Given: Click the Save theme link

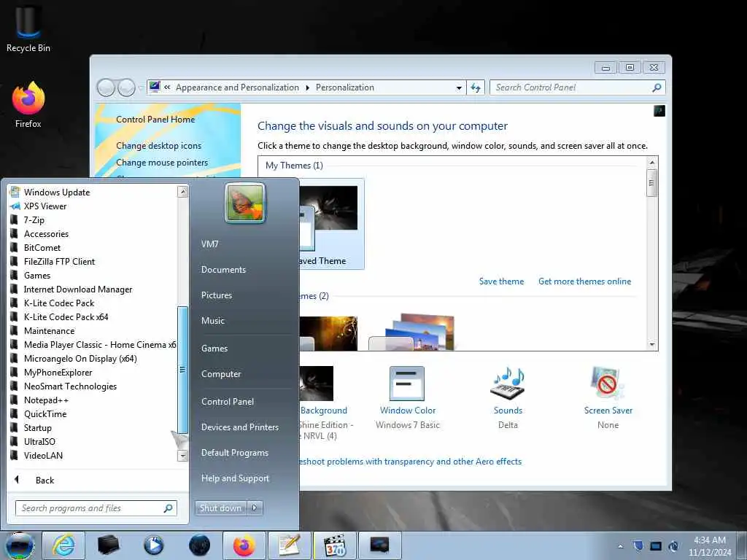Looking at the screenshot, I should [x=501, y=281].
